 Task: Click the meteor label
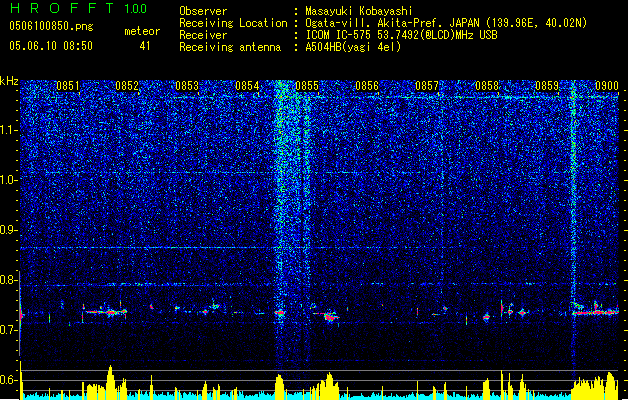(x=142, y=31)
